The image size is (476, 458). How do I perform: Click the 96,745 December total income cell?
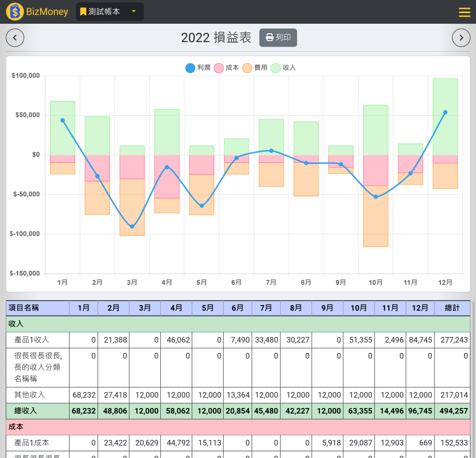(x=420, y=411)
